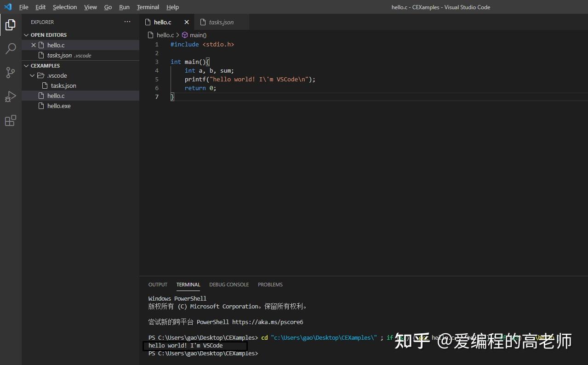Open Explorer more actions ellipsis

(127, 22)
